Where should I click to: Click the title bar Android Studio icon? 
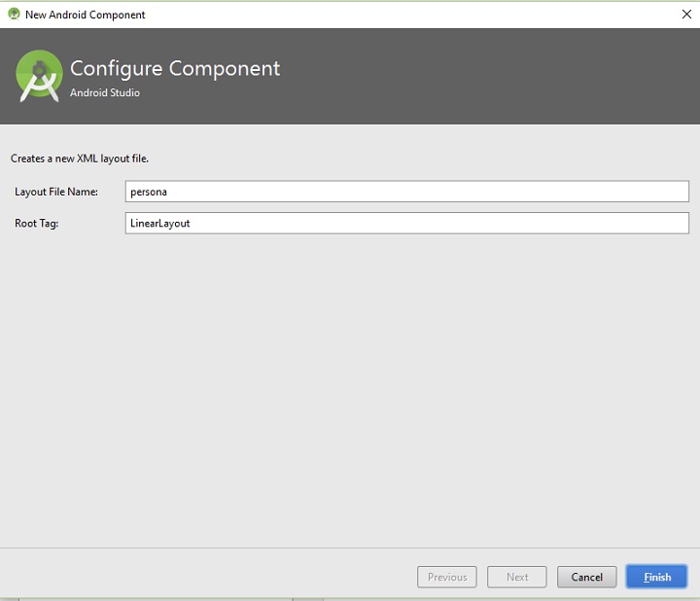click(14, 15)
